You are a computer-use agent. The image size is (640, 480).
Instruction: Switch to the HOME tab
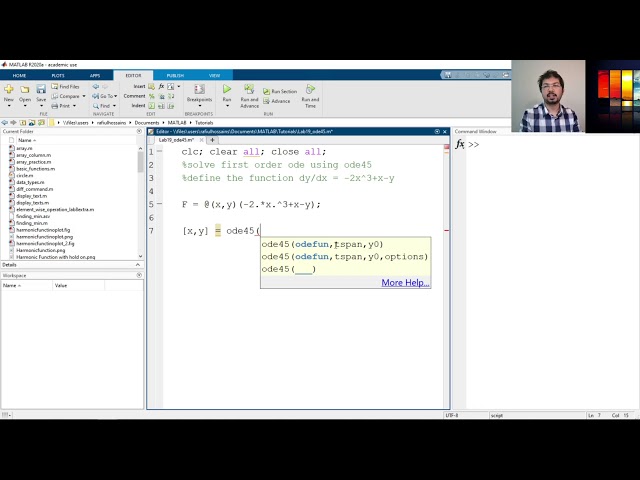coord(19,76)
